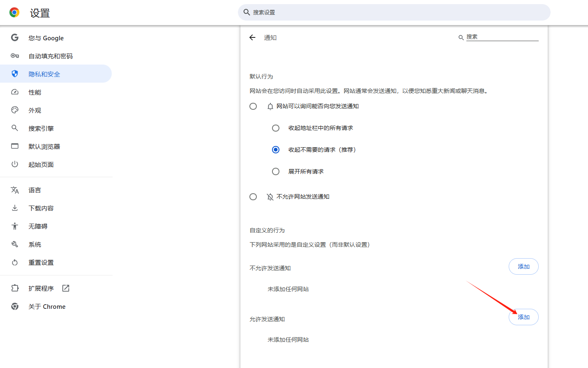This screenshot has height=368, width=588.
Task: Click the shield icon for 隐私和安全
Action: click(x=15, y=74)
